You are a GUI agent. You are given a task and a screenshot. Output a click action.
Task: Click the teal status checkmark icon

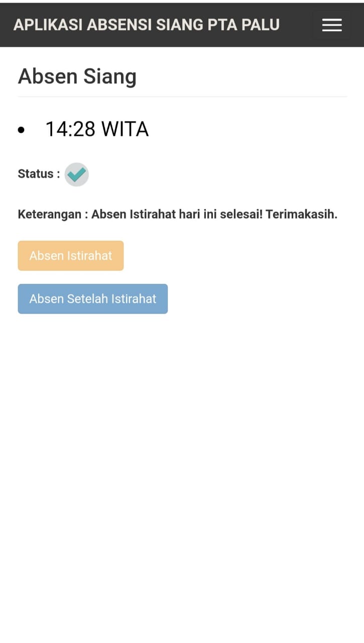click(x=77, y=174)
